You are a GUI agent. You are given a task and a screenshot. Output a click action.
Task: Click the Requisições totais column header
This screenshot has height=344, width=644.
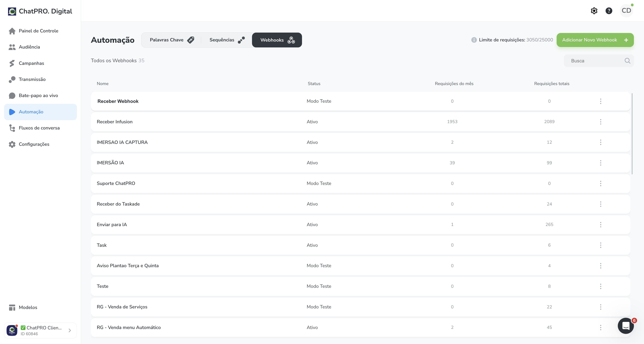[552, 84]
